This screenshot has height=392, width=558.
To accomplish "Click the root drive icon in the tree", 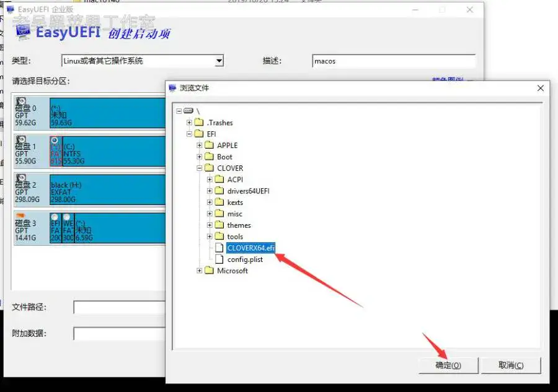I will (x=188, y=111).
